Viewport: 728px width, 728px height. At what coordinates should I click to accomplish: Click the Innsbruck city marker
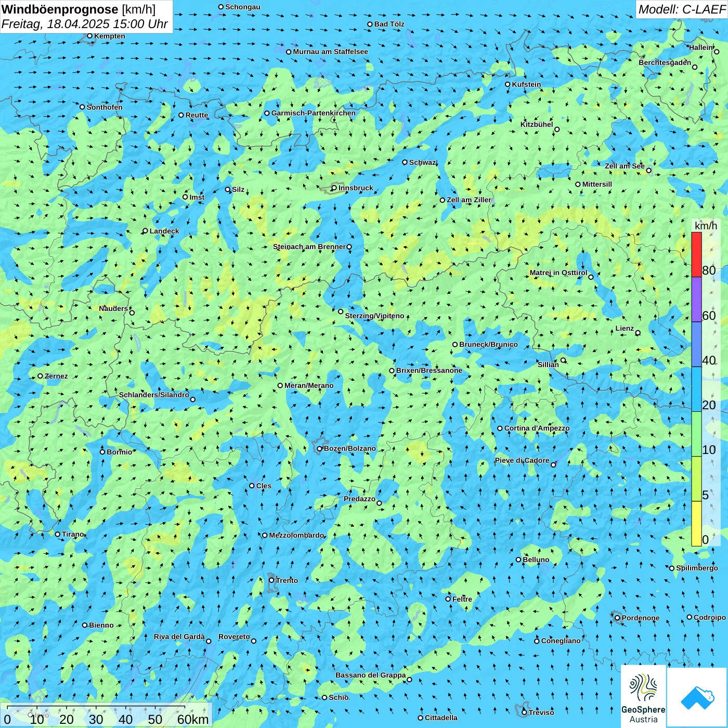coord(334,188)
